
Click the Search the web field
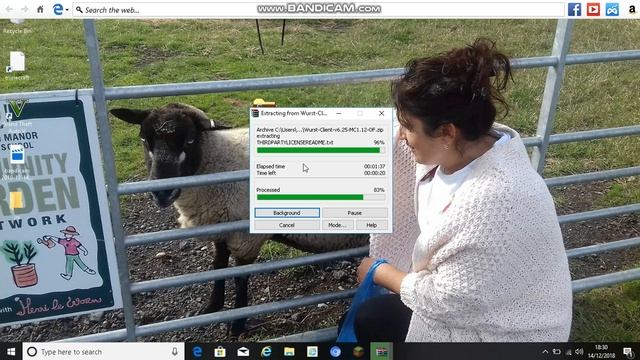(318, 10)
